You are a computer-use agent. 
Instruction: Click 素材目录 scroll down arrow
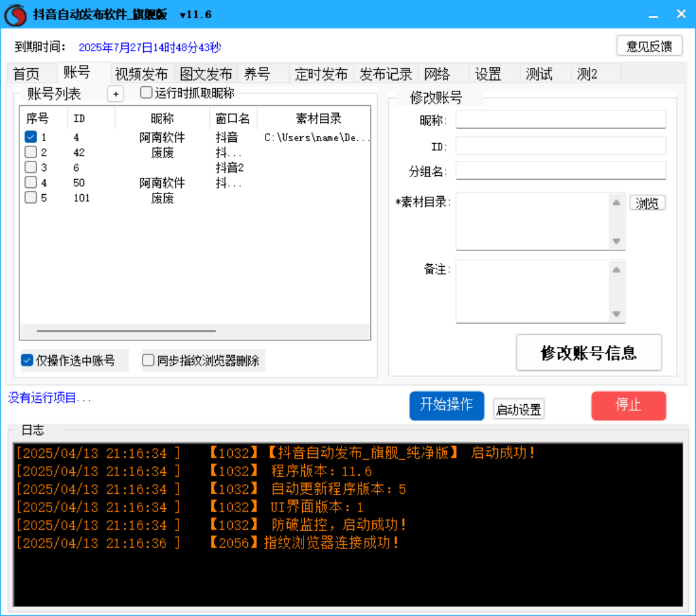coord(616,241)
